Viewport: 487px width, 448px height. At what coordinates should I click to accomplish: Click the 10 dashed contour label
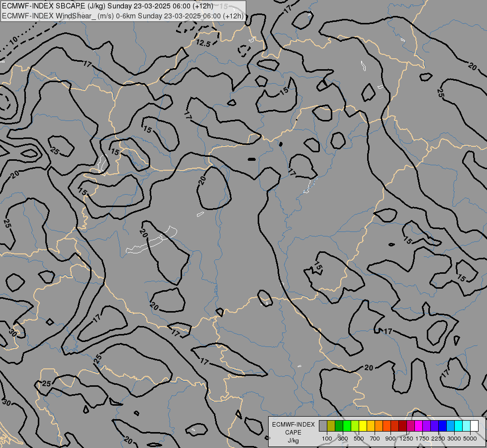tap(13, 40)
